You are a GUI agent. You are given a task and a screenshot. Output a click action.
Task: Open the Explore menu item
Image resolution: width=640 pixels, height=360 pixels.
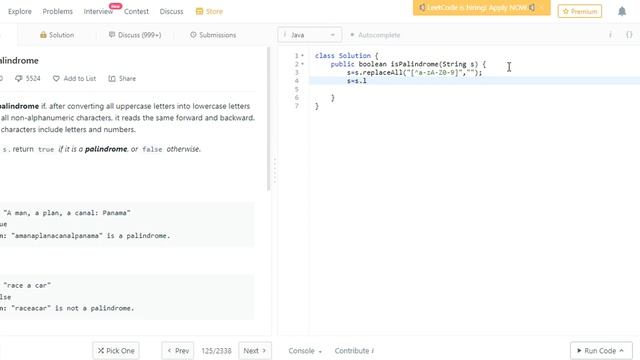tap(20, 11)
